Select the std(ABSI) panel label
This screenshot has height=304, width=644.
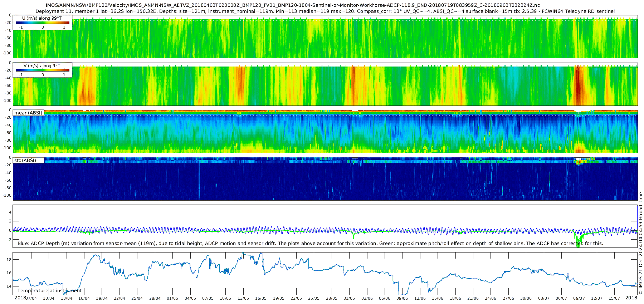click(25, 160)
